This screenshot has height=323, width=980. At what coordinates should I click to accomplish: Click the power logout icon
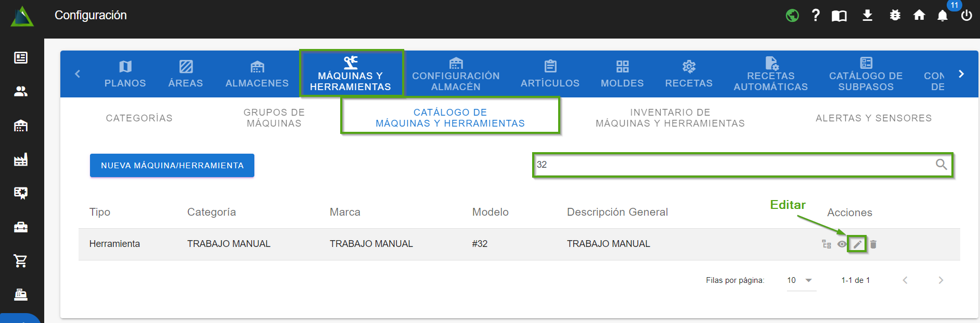(x=966, y=16)
